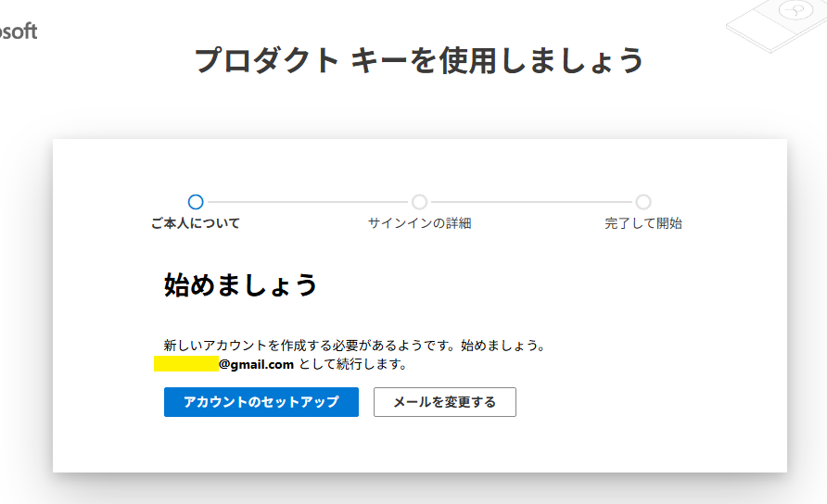Image resolution: width=827 pixels, height=504 pixels.
Task: Click the アカウントのセットアップ button
Action: point(261,402)
